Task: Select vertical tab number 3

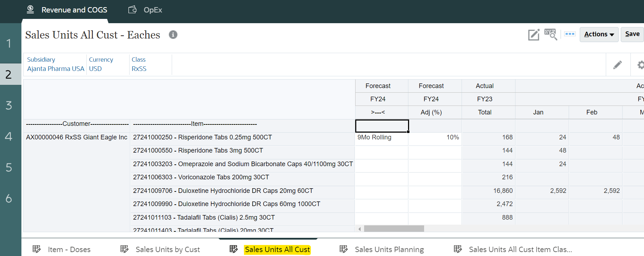Action: tap(9, 106)
